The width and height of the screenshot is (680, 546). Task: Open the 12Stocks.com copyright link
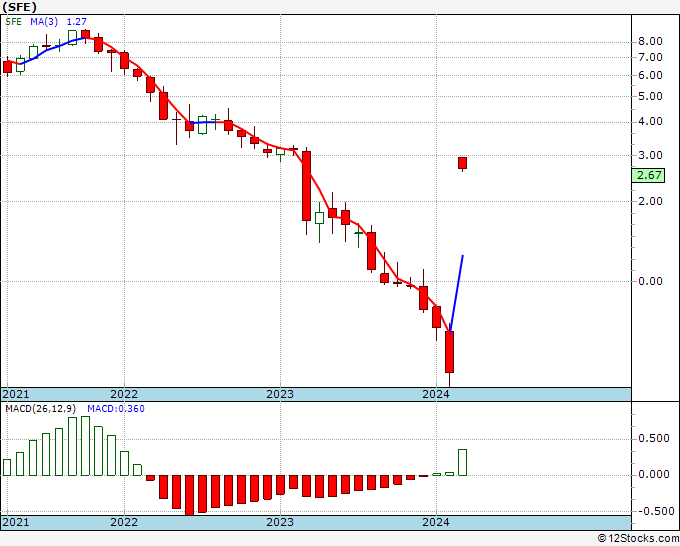(x=638, y=539)
